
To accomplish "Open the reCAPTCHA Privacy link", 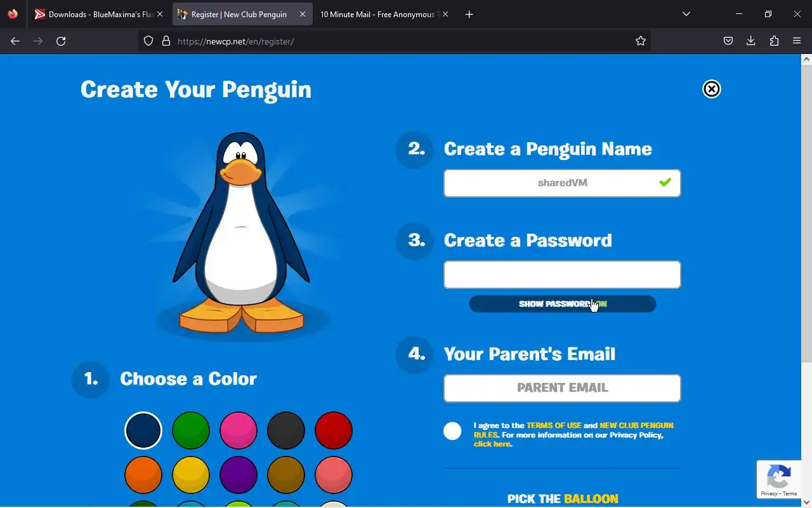I will coord(769,493).
